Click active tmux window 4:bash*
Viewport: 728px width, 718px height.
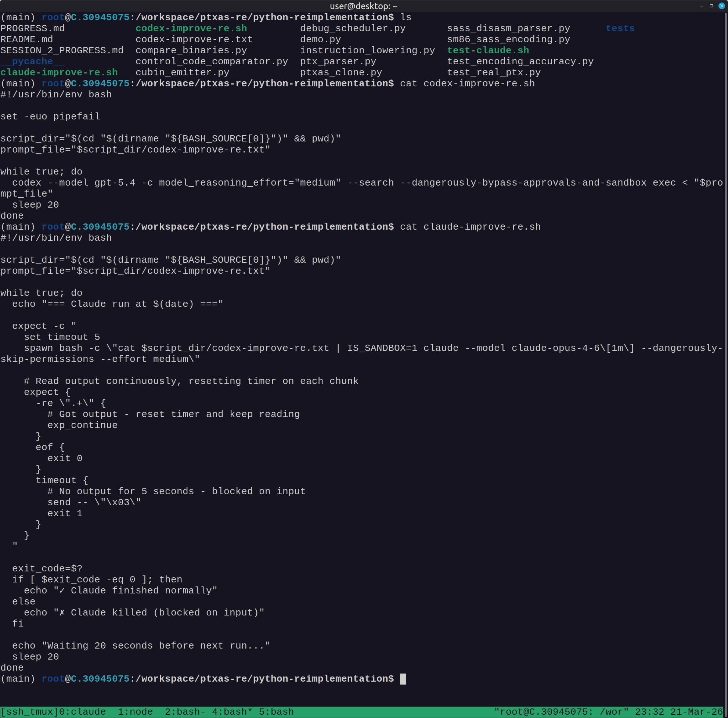point(232,712)
